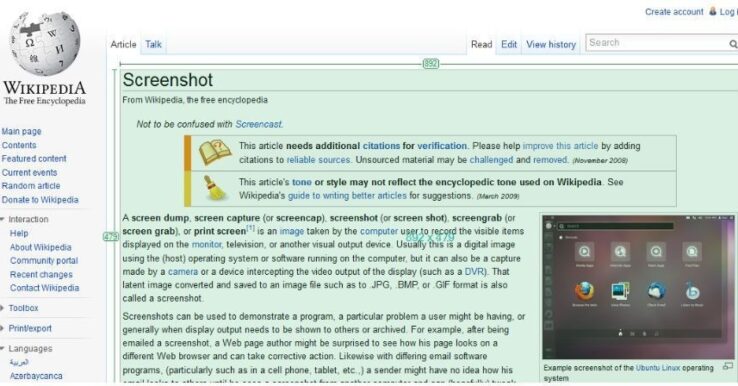Click the Wikipedia globe logo

coord(45,43)
